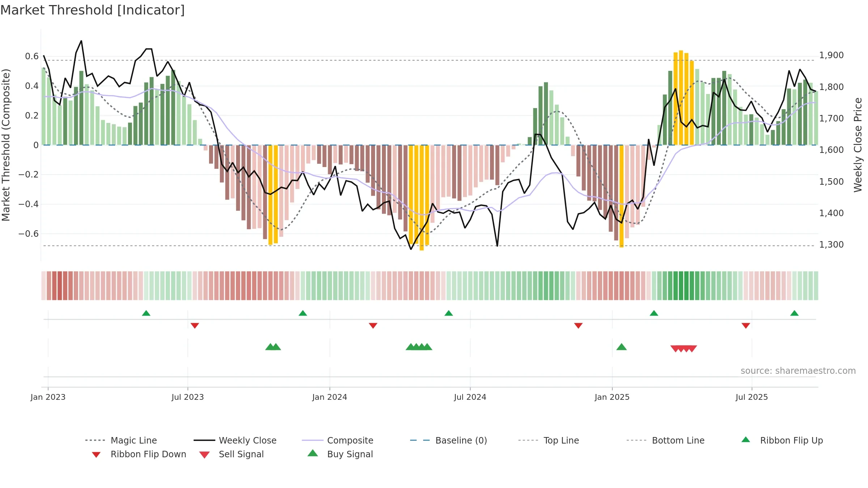The height and width of the screenshot is (488, 868).
Task: Toggle the Sell Signal legend entry
Action: click(x=231, y=454)
